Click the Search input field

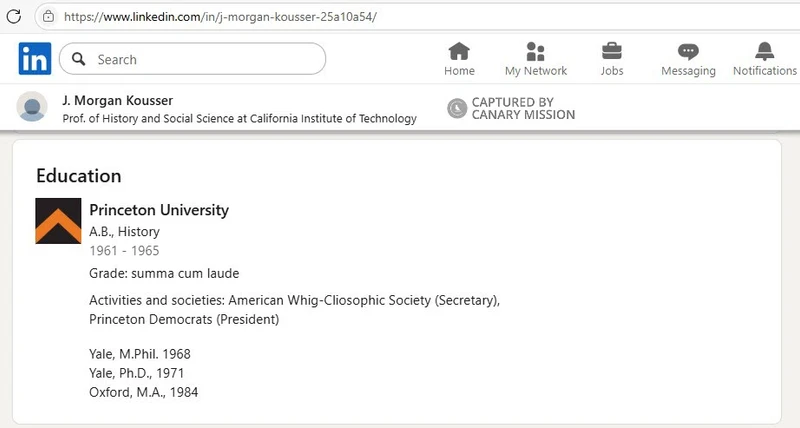click(192, 59)
